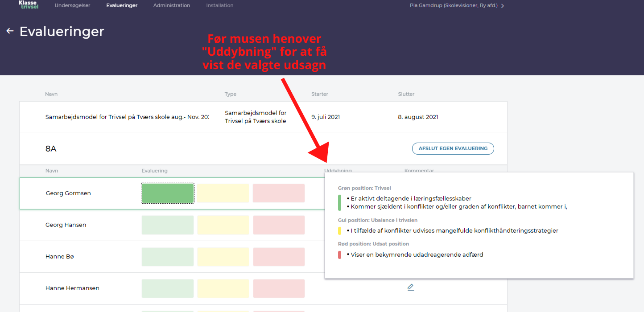Image resolution: width=644 pixels, height=312 pixels.
Task: Click Gul position: Ubalance i trivslen heading
Action: click(x=378, y=220)
